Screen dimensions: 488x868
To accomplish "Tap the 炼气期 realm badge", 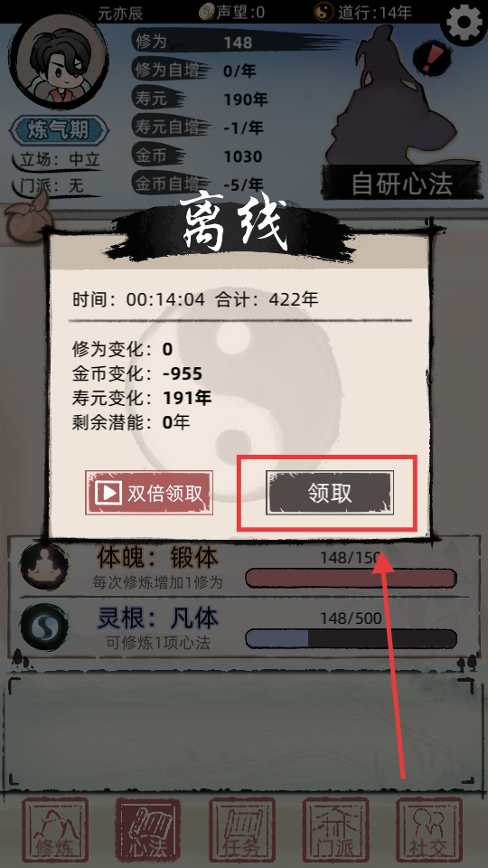I will tap(59, 130).
